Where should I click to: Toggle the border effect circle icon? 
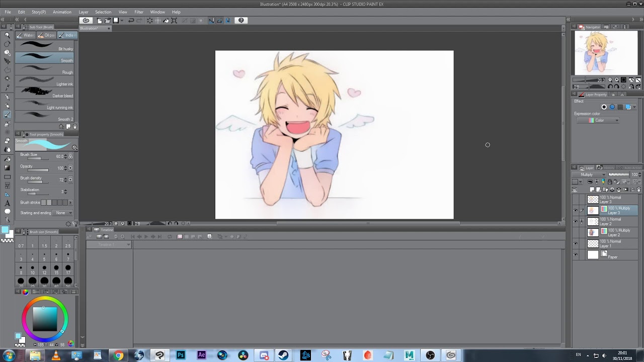[x=604, y=107]
